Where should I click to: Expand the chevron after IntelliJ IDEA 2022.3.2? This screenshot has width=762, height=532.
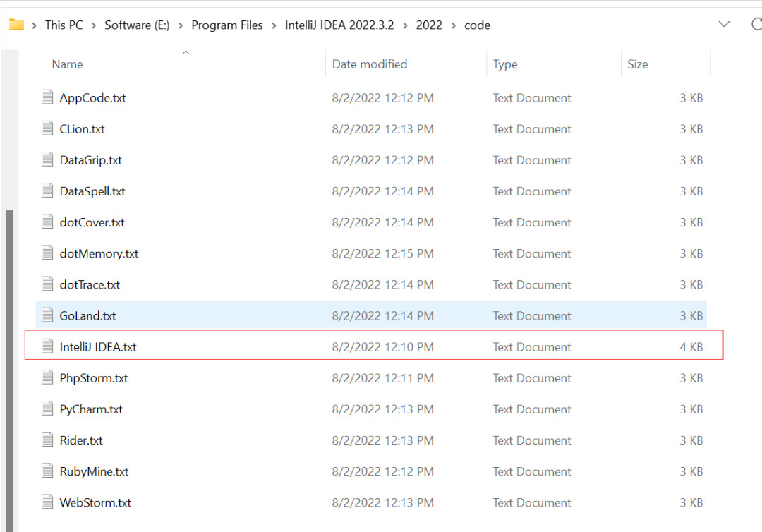[405, 25]
